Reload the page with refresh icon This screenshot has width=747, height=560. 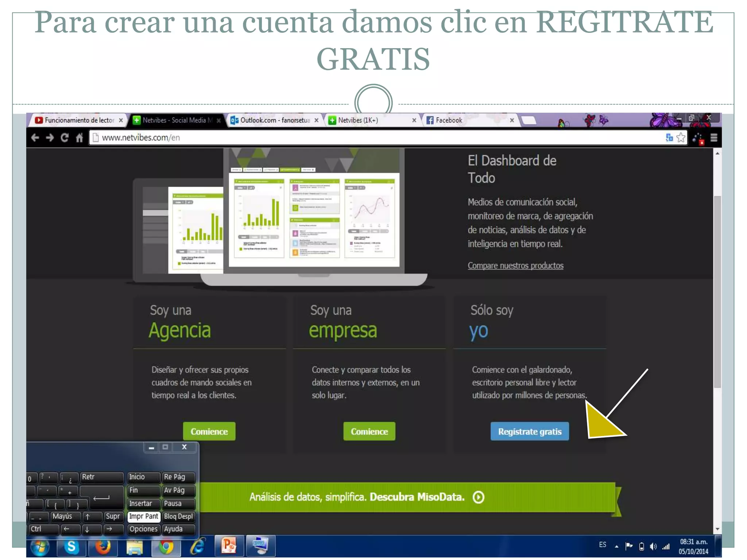point(65,137)
